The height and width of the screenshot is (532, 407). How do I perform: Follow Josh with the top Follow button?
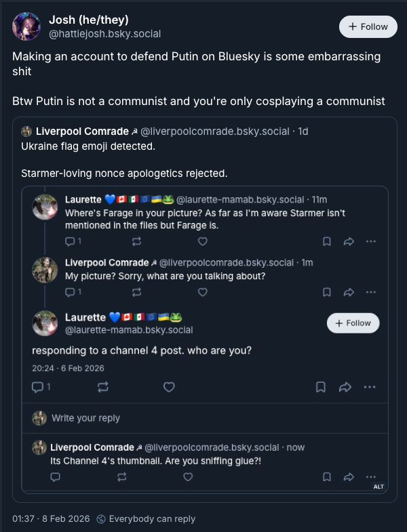click(x=368, y=26)
